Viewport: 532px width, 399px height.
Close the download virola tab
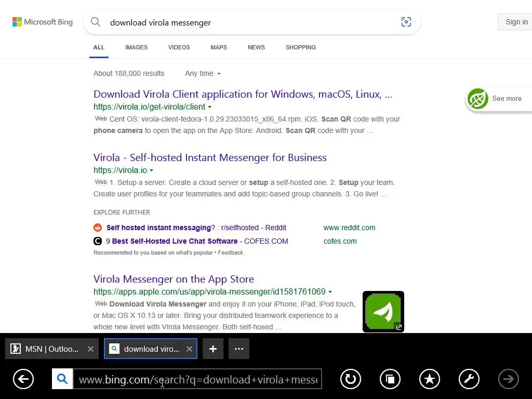pos(189,349)
